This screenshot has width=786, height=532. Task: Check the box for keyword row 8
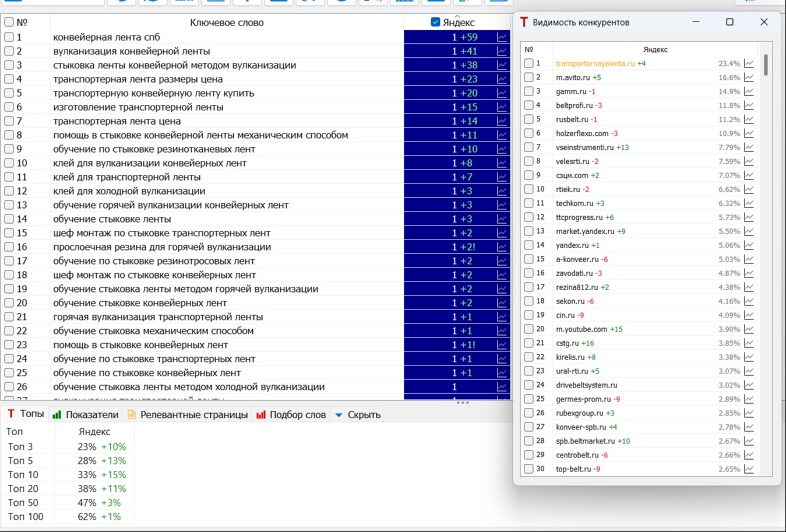point(9,135)
